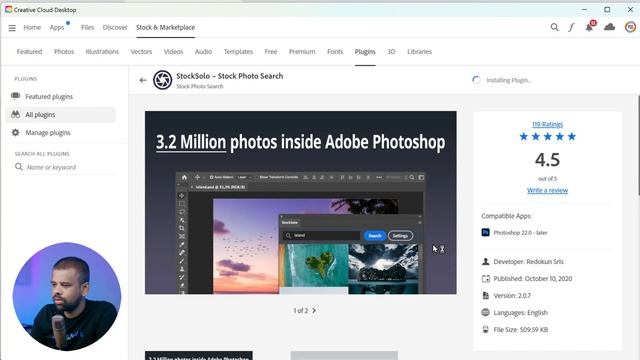Click the Published: October 10, 2020 text
Viewport: 640px width, 360px height.
click(x=533, y=278)
